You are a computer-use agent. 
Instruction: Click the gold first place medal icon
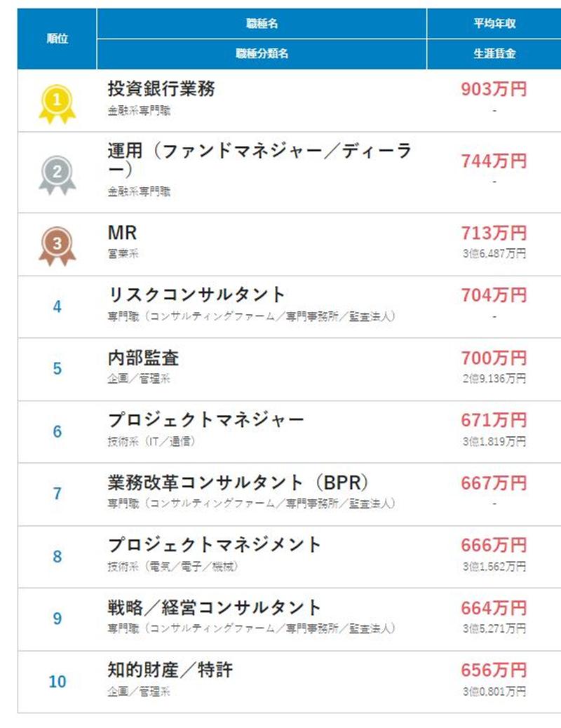tap(57, 104)
